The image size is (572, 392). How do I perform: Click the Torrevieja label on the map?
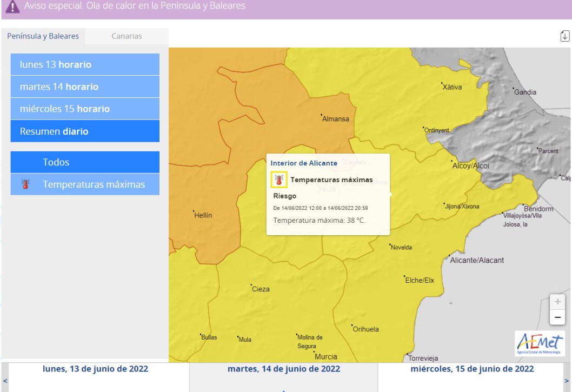coord(423,358)
